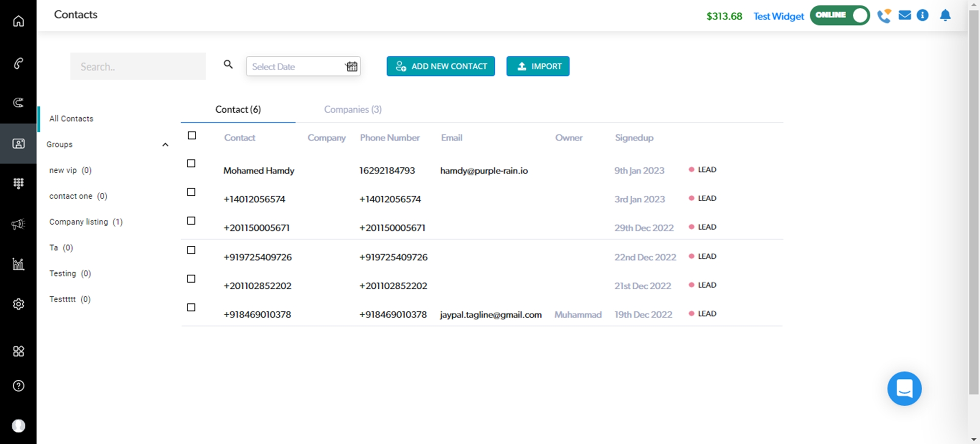Open the mail envelope icon in header
This screenshot has height=444, width=980.
coord(905,16)
